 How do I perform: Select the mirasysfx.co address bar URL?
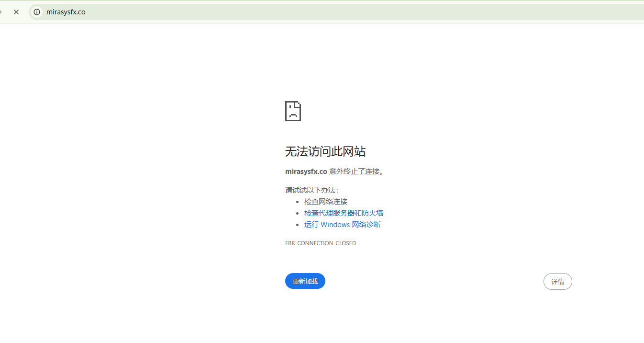click(66, 12)
